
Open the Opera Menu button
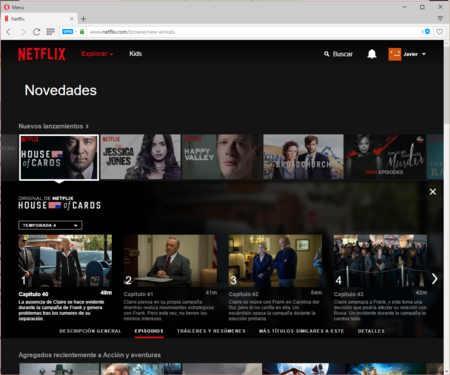[x=14, y=7]
